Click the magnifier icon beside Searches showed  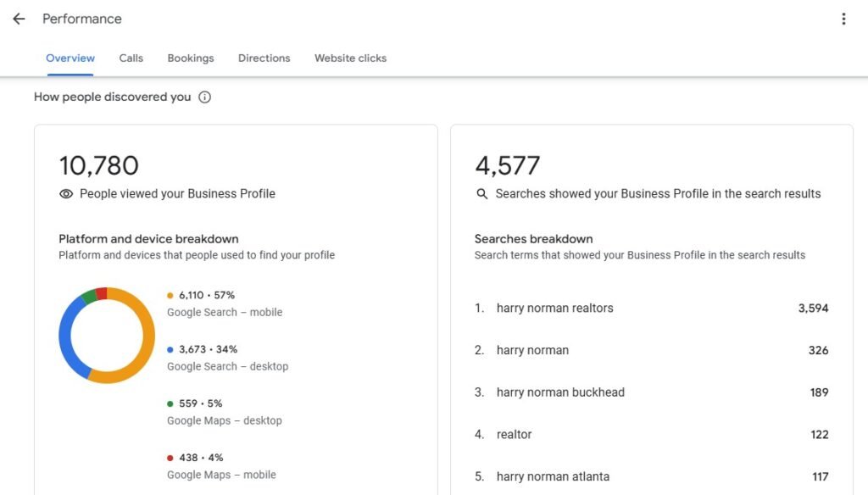482,194
